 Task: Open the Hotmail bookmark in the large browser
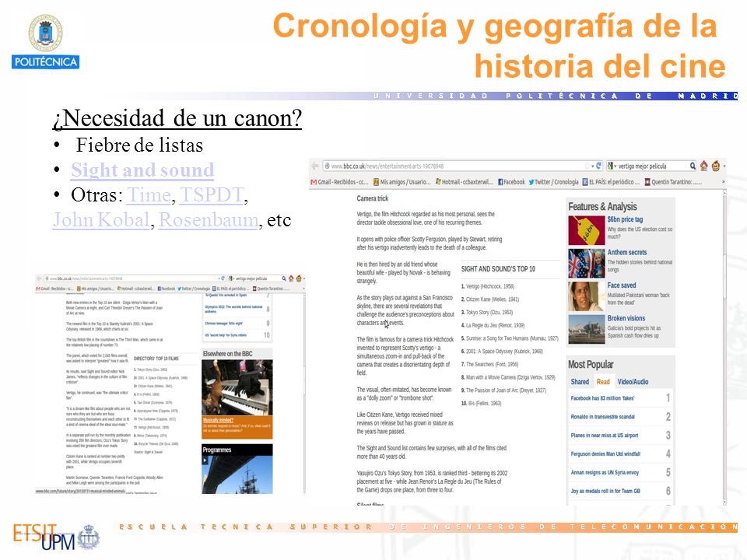[464, 182]
